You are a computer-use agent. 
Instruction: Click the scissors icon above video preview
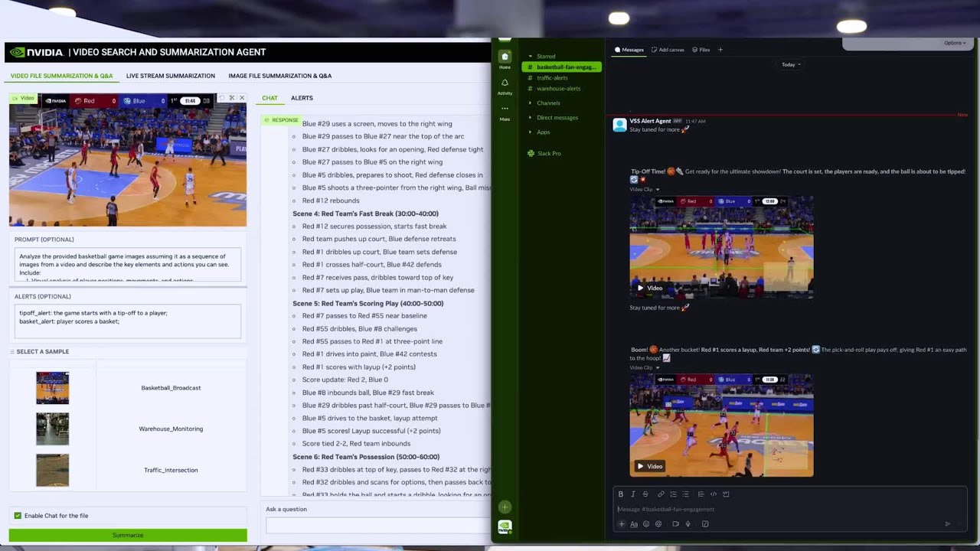[232, 98]
